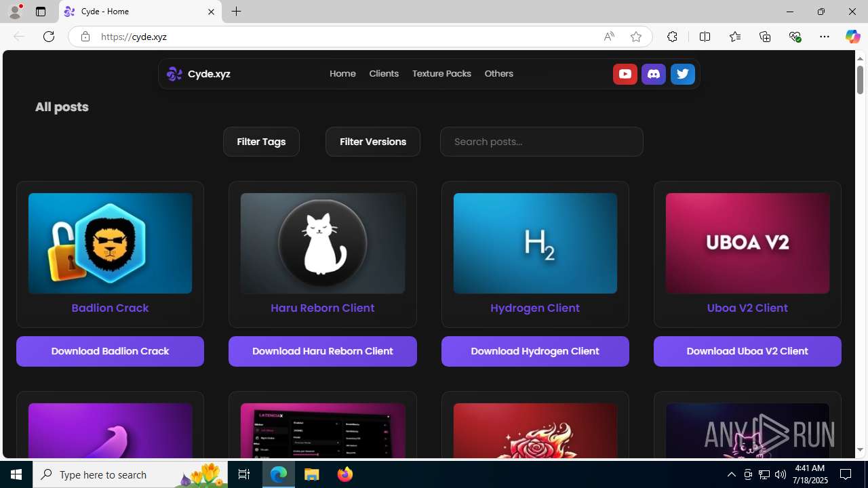Open the Filter Tags dropdown
This screenshot has width=868, height=488.
261,142
